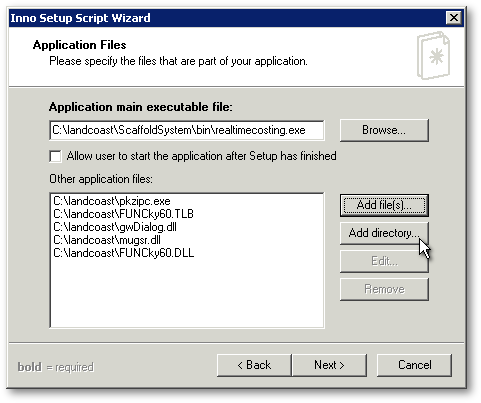Click the disabled Remove button

[384, 289]
